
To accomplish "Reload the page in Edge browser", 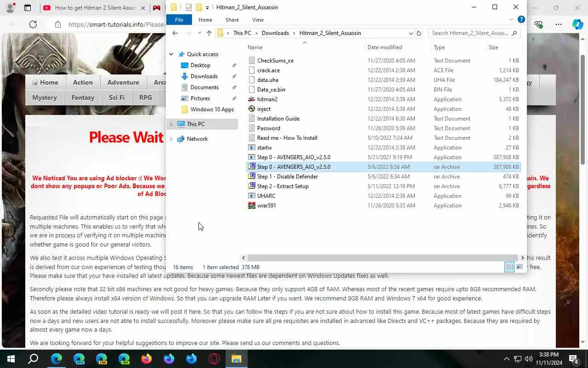I will pyautogui.click(x=33, y=24).
